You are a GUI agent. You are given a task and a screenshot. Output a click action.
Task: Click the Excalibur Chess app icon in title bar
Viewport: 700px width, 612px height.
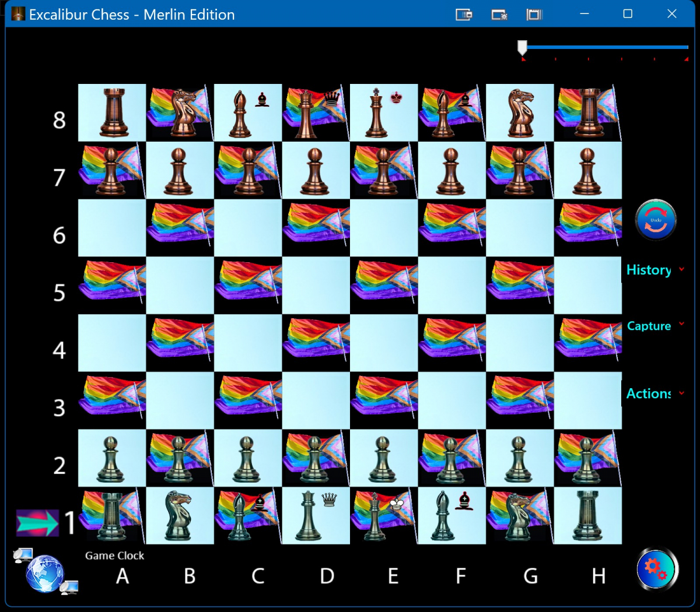18,14
